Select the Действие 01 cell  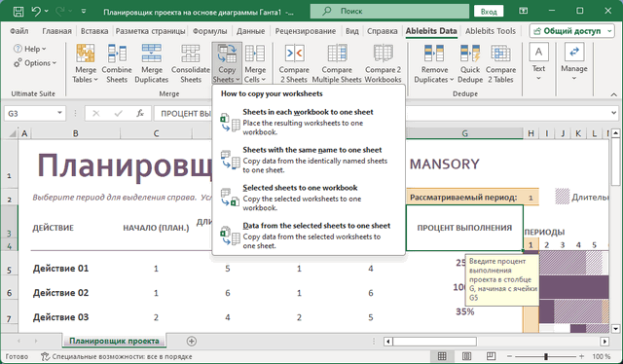(x=76, y=269)
